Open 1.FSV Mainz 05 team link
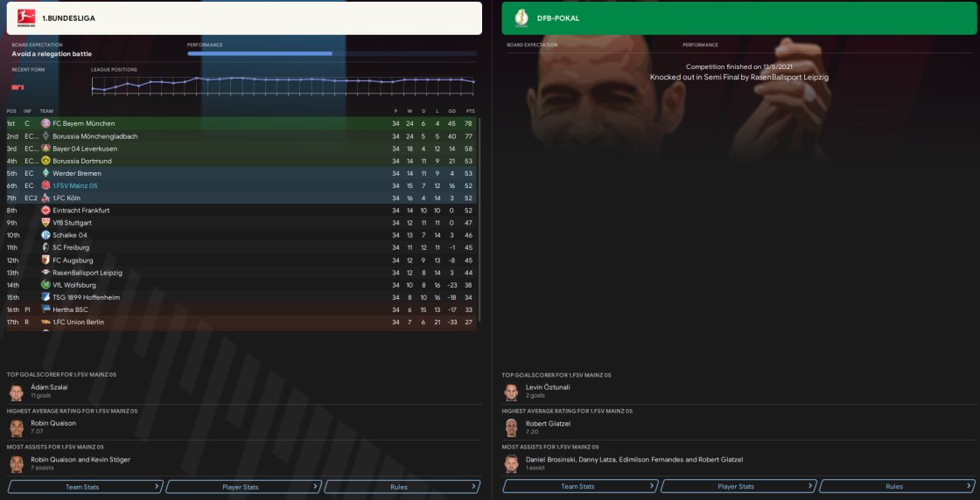Viewport: 980px width, 500px height. pyautogui.click(x=75, y=186)
